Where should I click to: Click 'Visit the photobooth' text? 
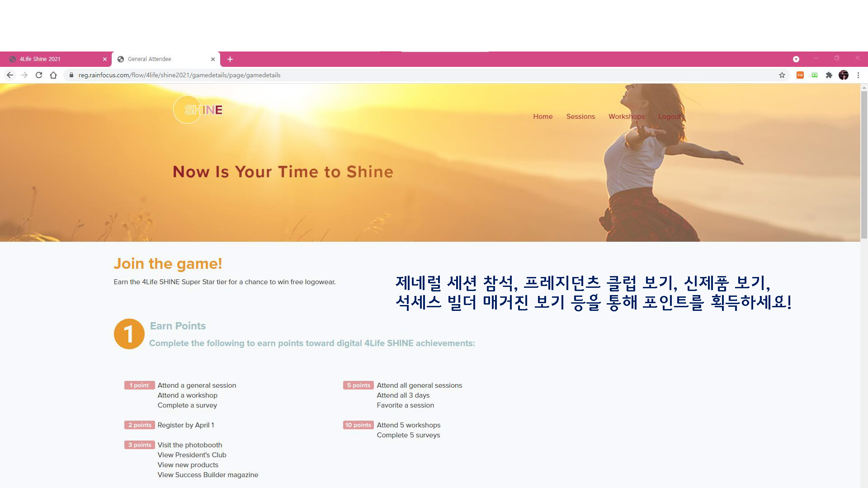pos(190,445)
